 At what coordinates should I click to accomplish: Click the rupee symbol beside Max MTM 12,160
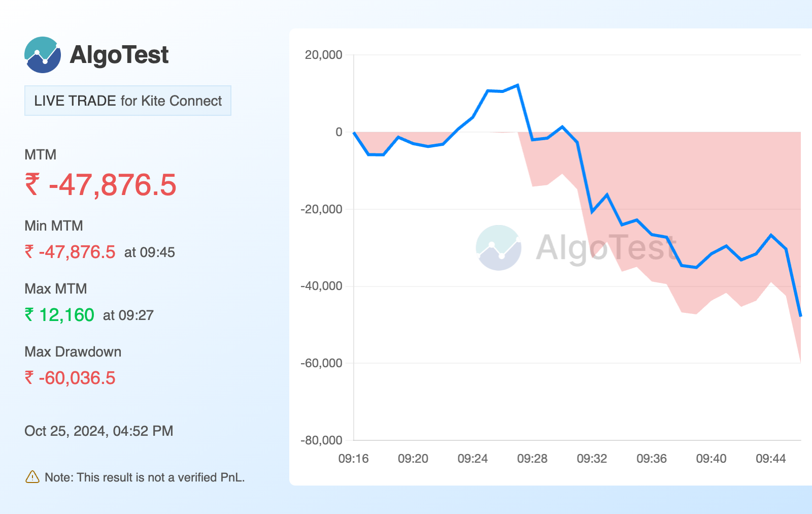(29, 315)
